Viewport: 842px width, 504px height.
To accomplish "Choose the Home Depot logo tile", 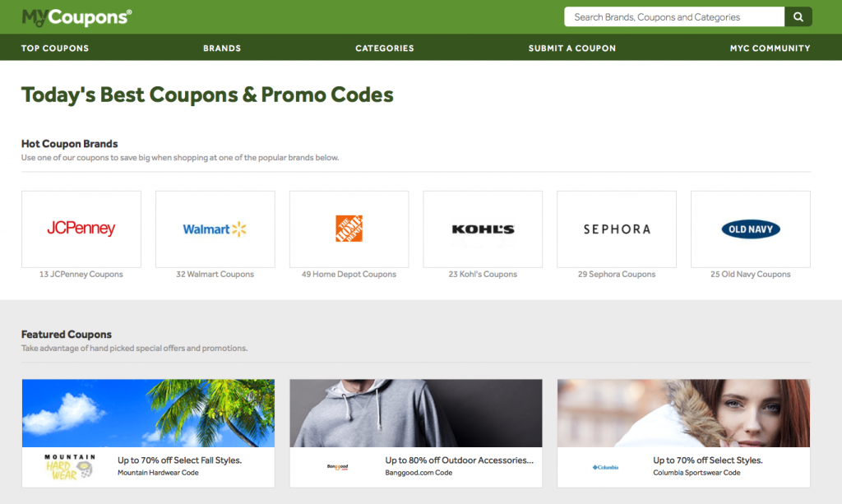I will 349,229.
